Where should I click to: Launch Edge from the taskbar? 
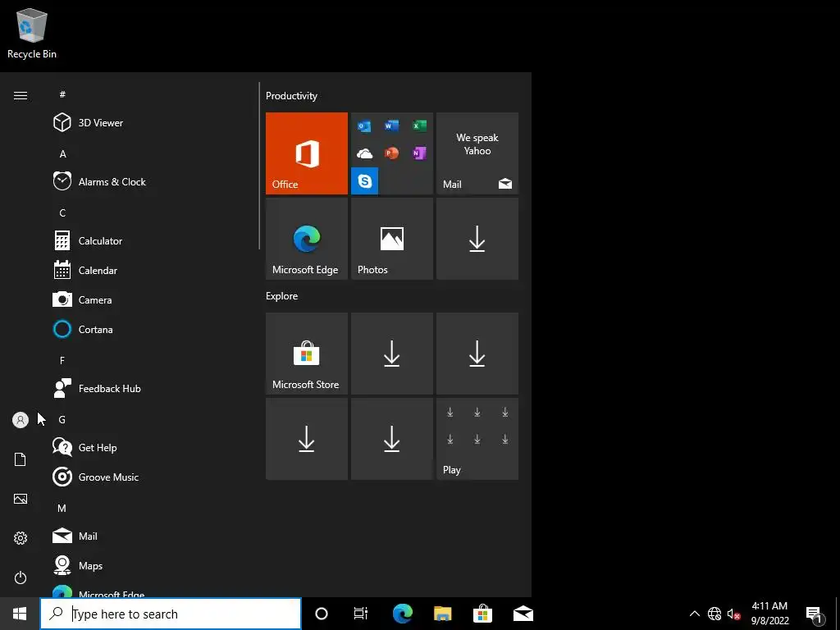(x=403, y=614)
